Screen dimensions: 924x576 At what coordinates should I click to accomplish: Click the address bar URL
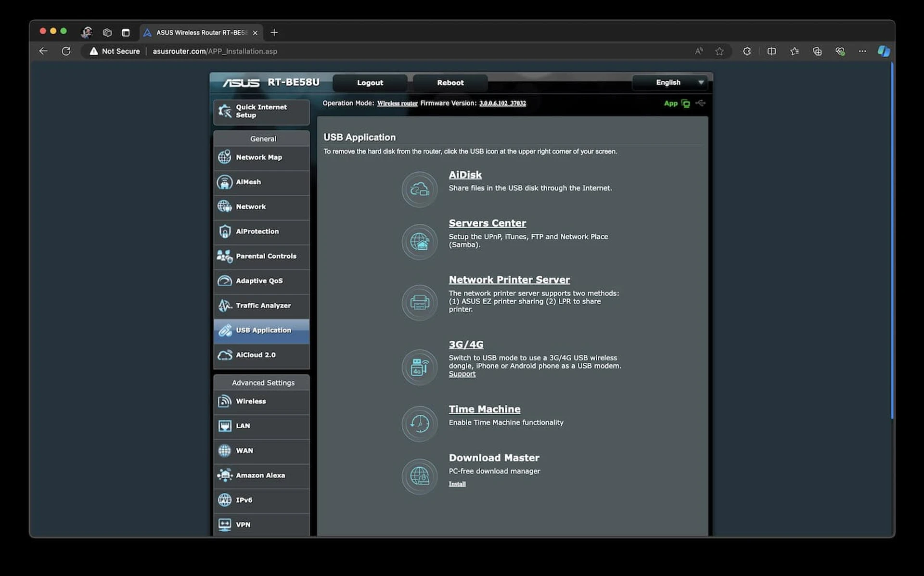215,51
